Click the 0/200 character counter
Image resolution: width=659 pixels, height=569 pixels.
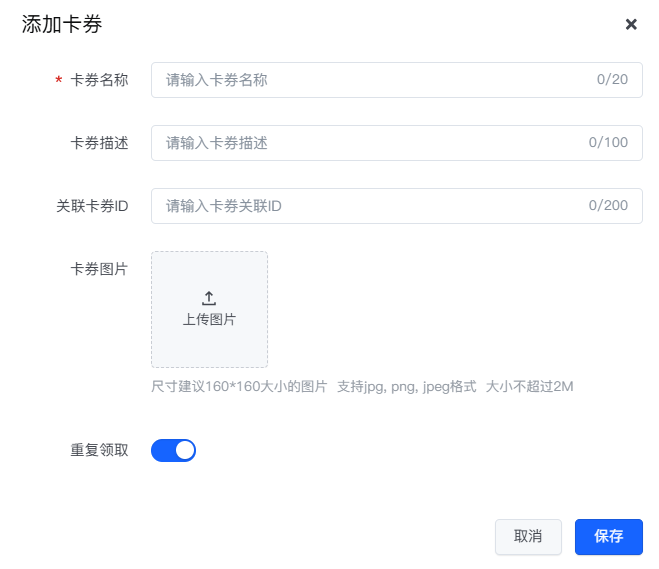coord(608,206)
